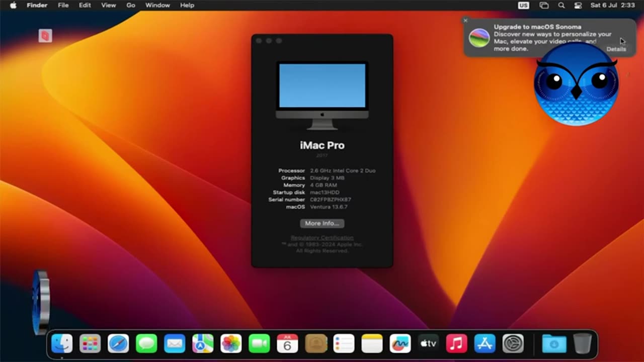Open App Store in Dock

tap(485, 344)
